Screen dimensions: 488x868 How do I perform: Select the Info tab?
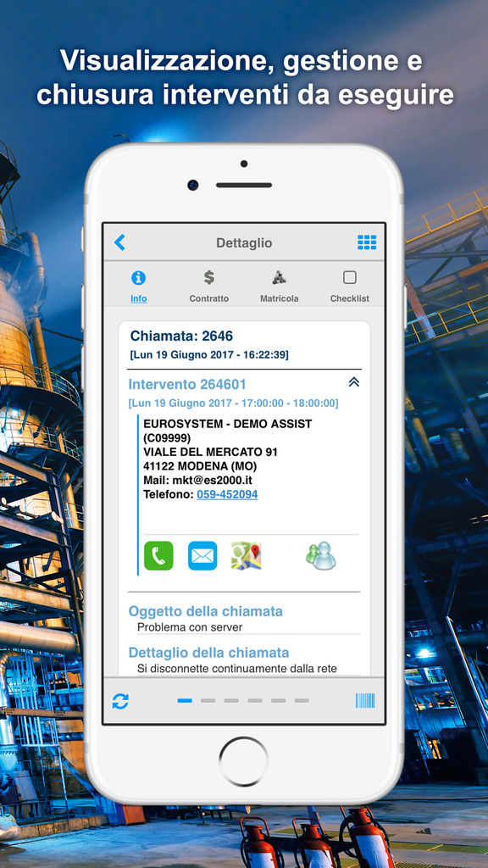point(138,287)
